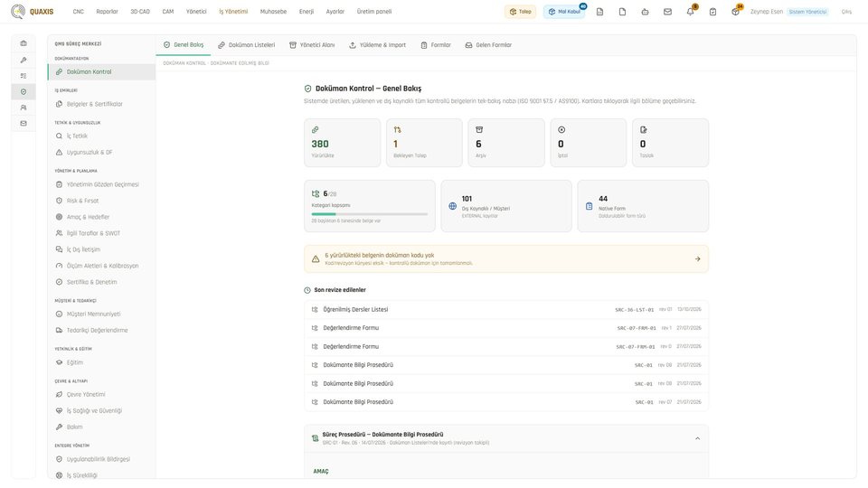This screenshot has height=488, width=868.
Task: Select İş Sağlığı ve Güvenliği in sidebar
Action: [x=101, y=410]
